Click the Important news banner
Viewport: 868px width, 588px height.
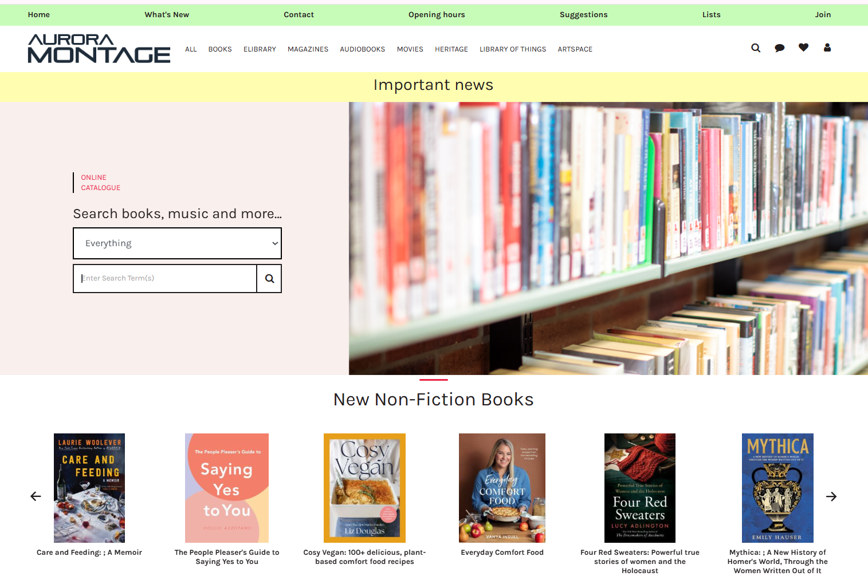(434, 85)
